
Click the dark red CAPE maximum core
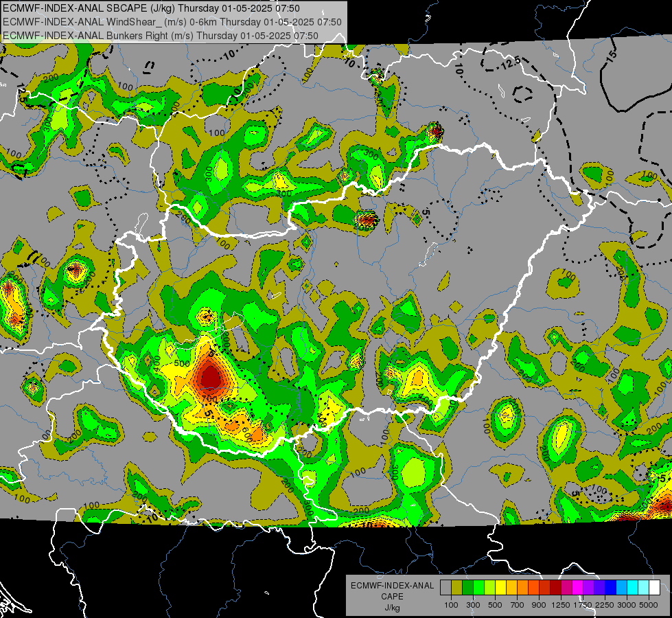(210, 376)
